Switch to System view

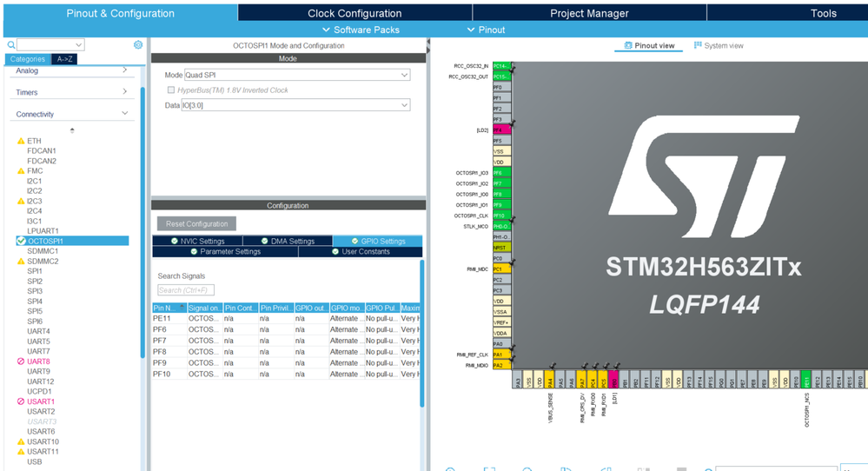click(719, 45)
